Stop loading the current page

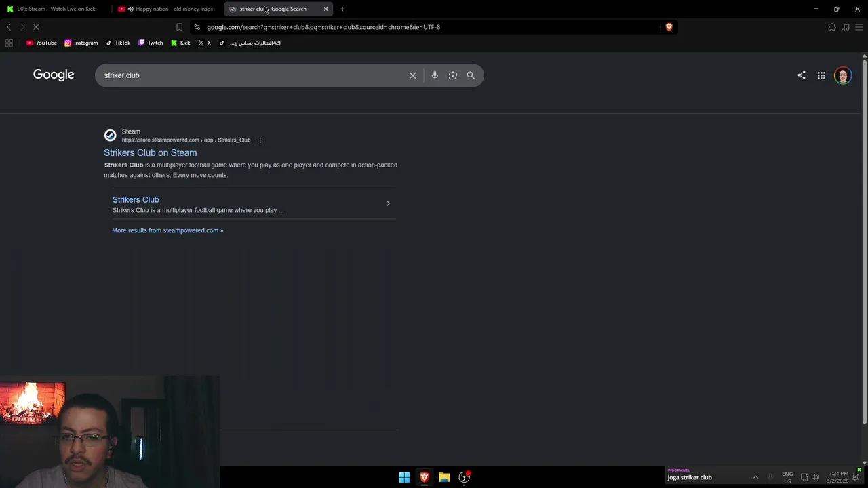[36, 27]
